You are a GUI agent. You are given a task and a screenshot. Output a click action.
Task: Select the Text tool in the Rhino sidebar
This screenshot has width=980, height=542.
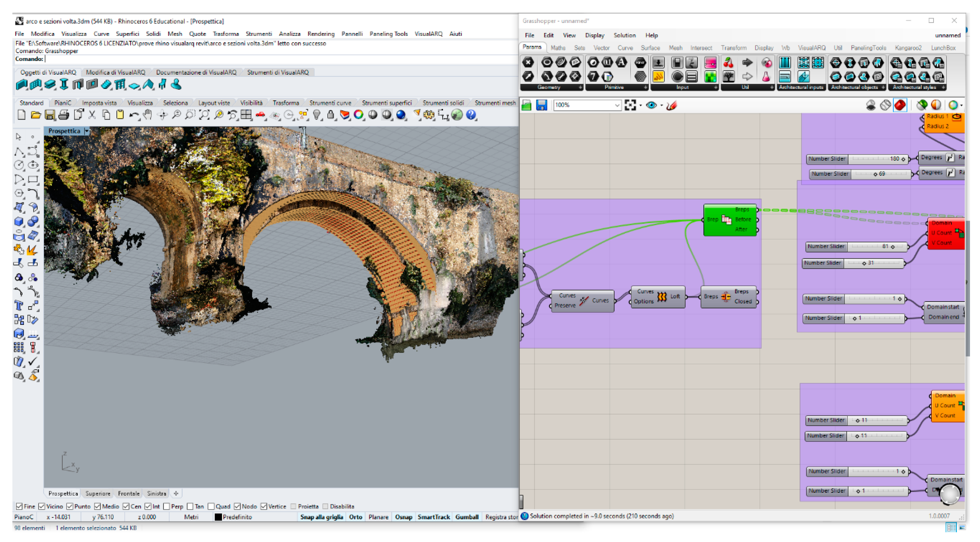pos(19,305)
